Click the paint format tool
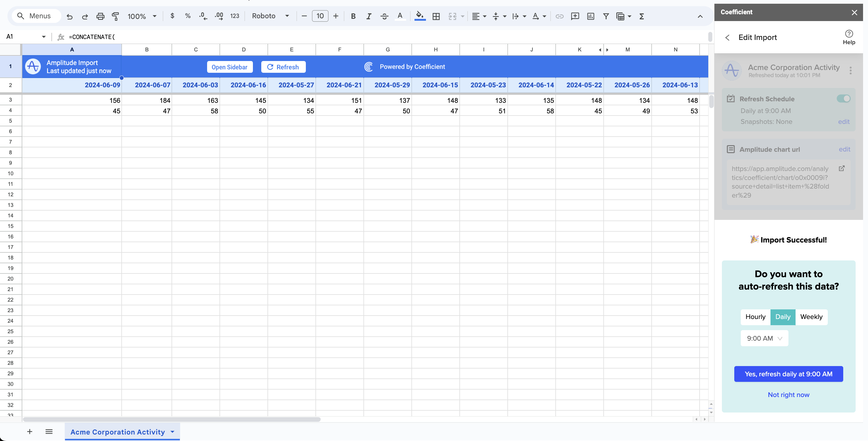 point(115,16)
